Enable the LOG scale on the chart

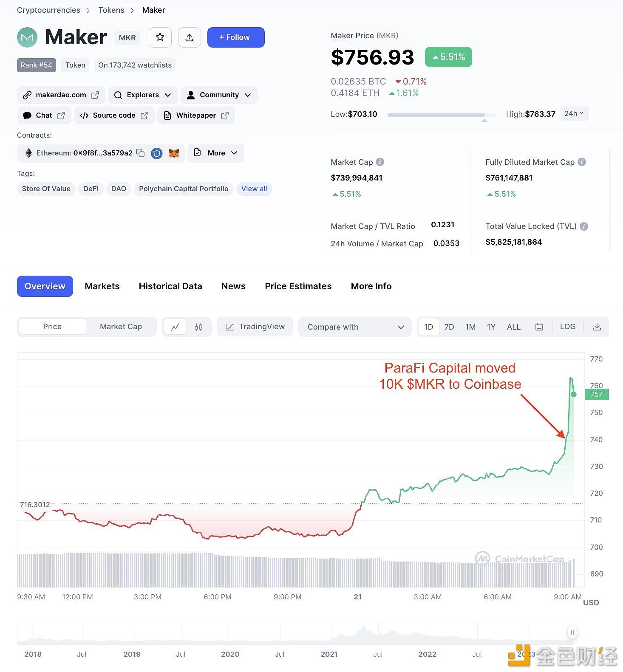point(568,327)
